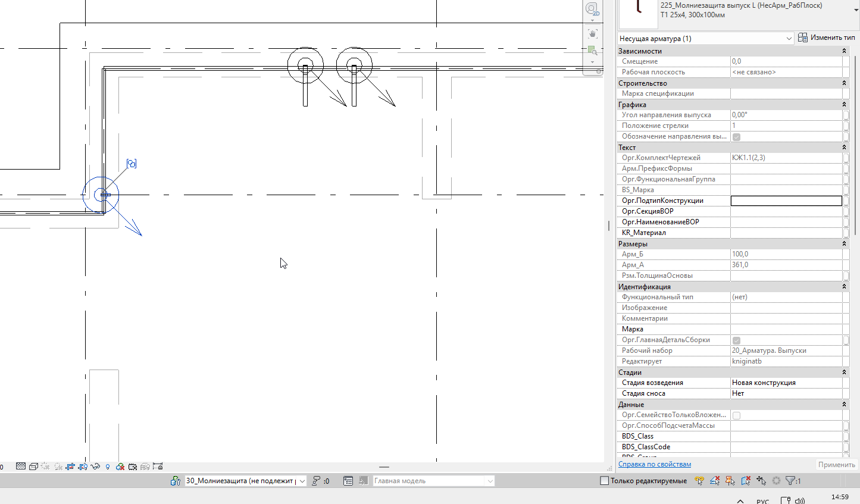The width and height of the screenshot is (860, 504).
Task: Collapse the Текст section
Action: pos(844,148)
